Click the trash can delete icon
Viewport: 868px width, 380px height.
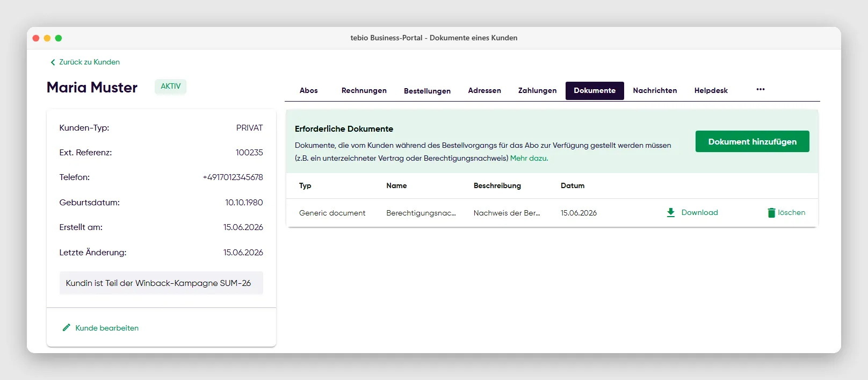point(771,212)
